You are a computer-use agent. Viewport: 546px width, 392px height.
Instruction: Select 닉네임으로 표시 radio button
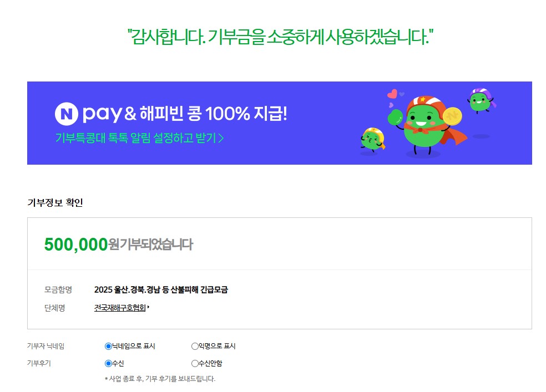point(108,346)
